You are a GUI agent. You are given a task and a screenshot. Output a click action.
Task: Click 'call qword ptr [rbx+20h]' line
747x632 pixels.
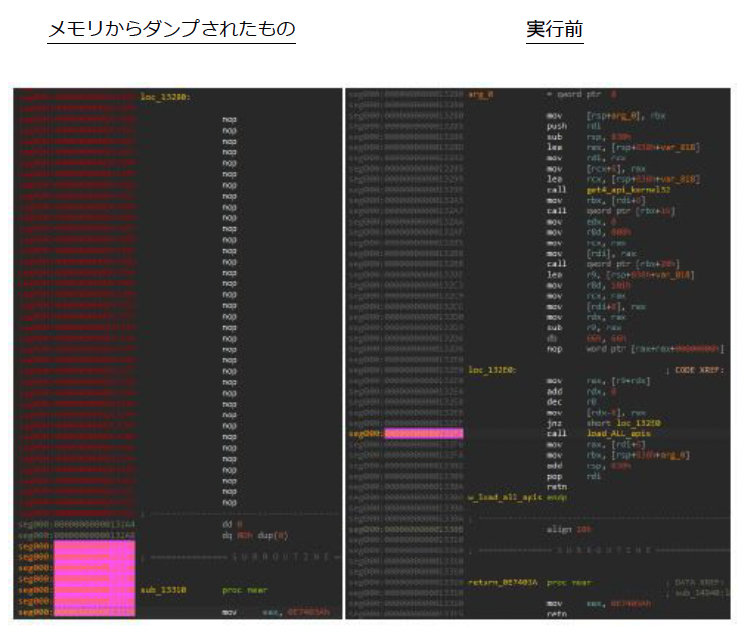point(613,264)
